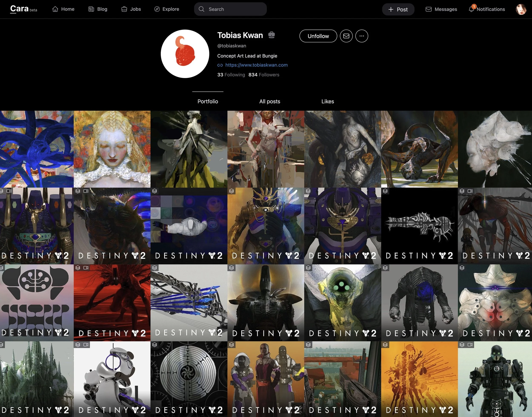Click the Cara beta logo
The image size is (532, 417).
pos(23,9)
